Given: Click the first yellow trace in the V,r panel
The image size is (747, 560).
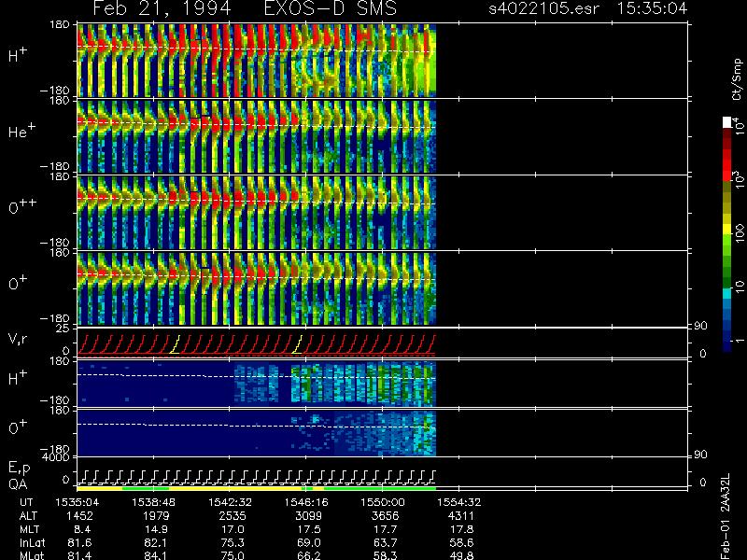Looking at the screenshot, I should (175, 344).
